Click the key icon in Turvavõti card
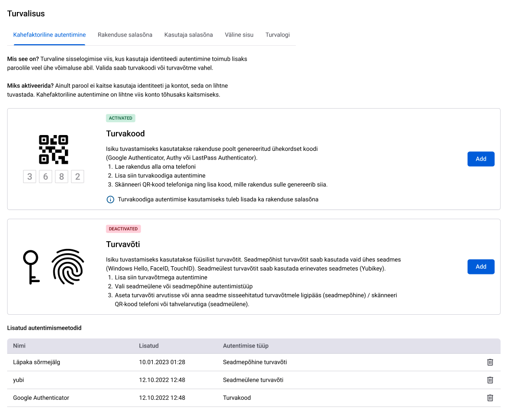The height and width of the screenshot is (420, 507). (x=31, y=267)
